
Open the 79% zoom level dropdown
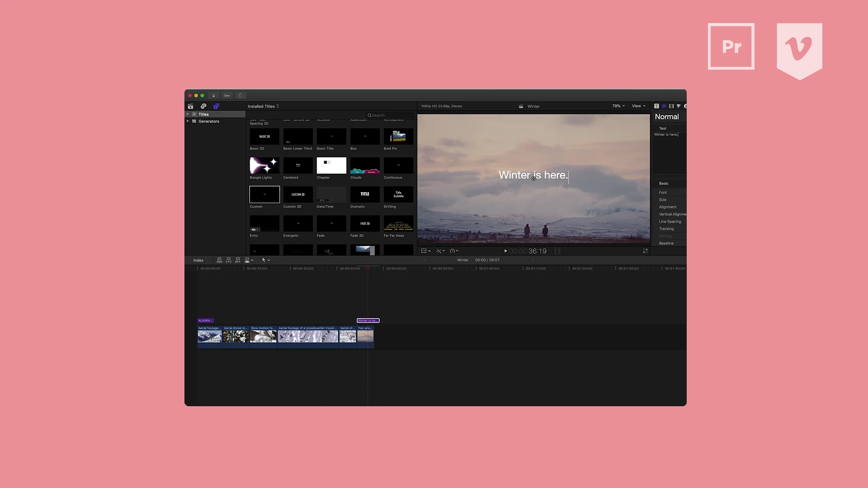click(618, 106)
